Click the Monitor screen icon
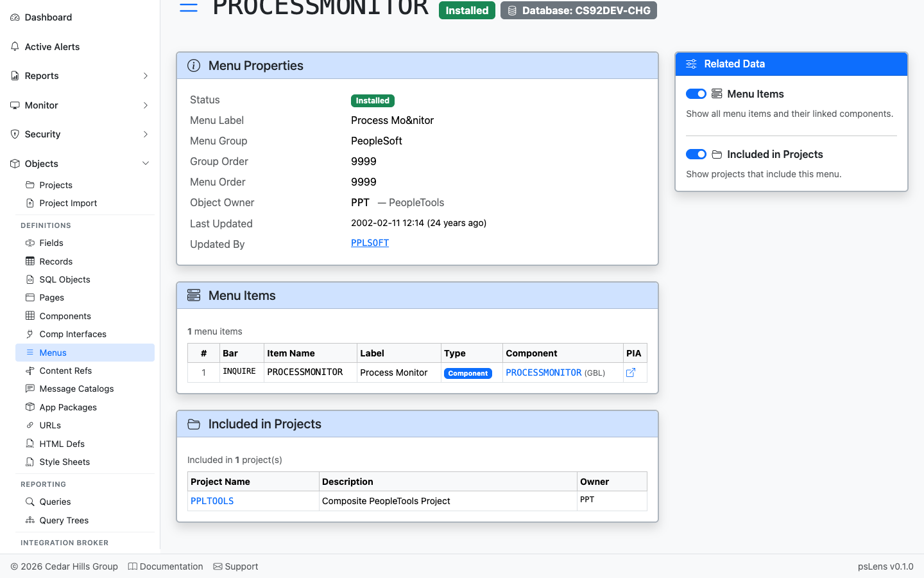This screenshot has width=924, height=578. click(15, 105)
